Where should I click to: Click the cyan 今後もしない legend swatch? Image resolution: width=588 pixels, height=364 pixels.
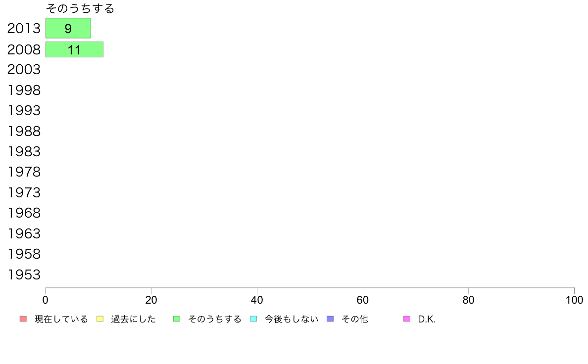point(253,319)
